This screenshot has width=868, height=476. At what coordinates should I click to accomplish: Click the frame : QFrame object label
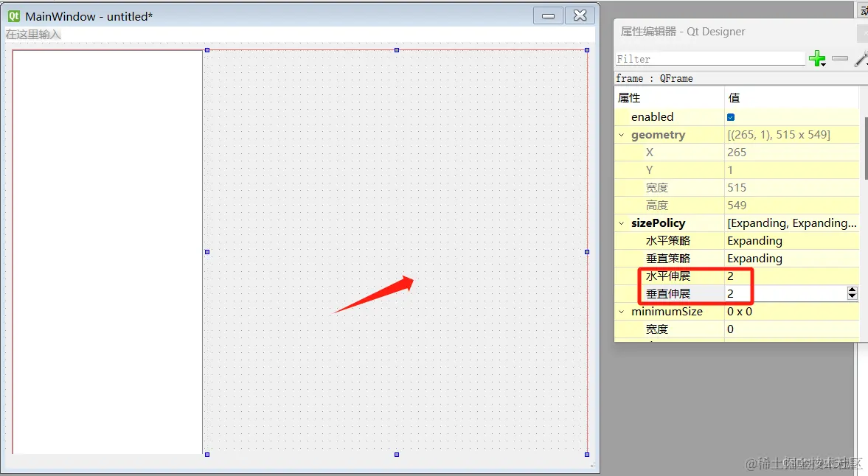click(654, 79)
